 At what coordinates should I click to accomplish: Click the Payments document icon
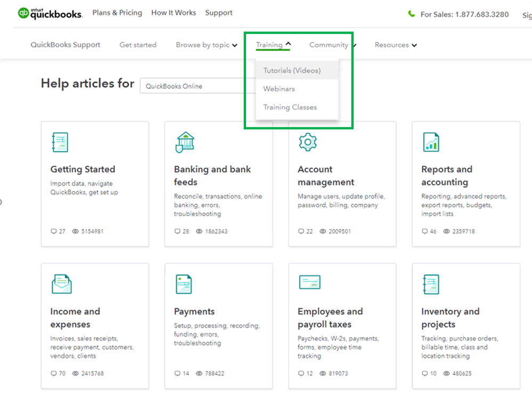click(184, 284)
